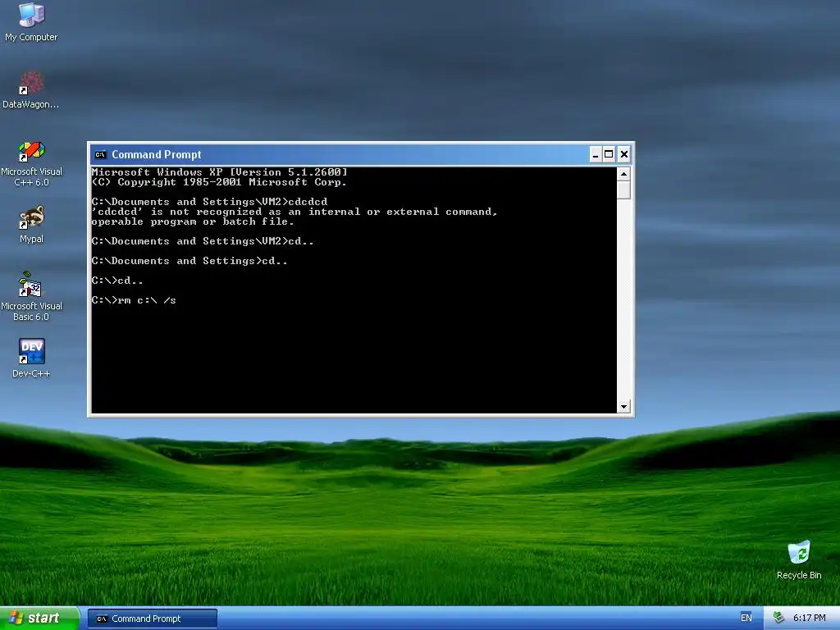Screen dimensions: 840x630
Task: Click the Command Prompt taskbar button
Action: pyautogui.click(x=152, y=619)
